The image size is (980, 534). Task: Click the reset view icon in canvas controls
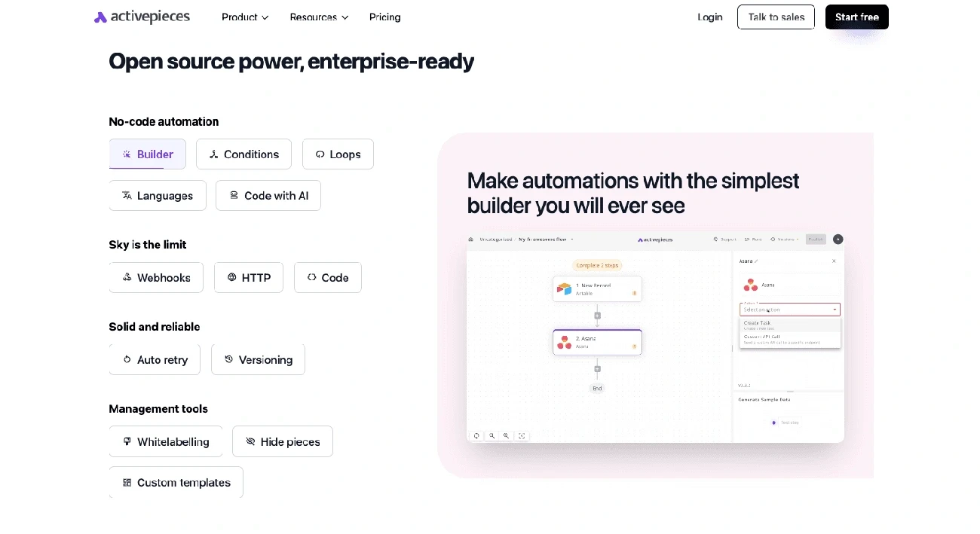coord(476,435)
